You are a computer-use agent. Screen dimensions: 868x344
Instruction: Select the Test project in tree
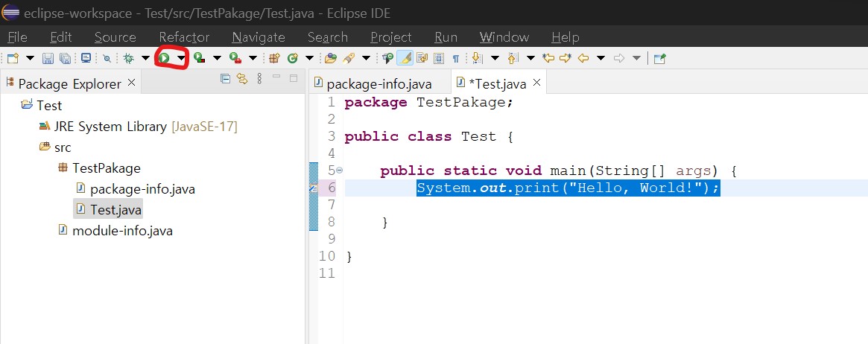(49, 106)
